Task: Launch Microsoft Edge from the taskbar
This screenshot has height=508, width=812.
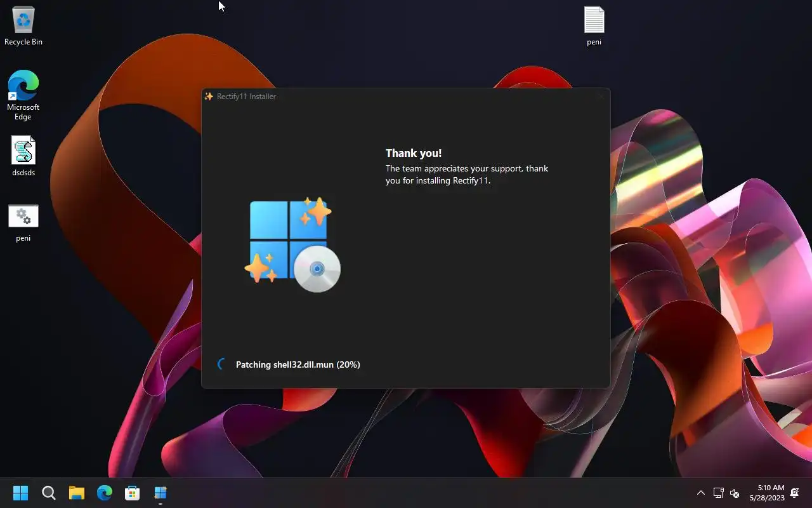Action: [x=105, y=493]
